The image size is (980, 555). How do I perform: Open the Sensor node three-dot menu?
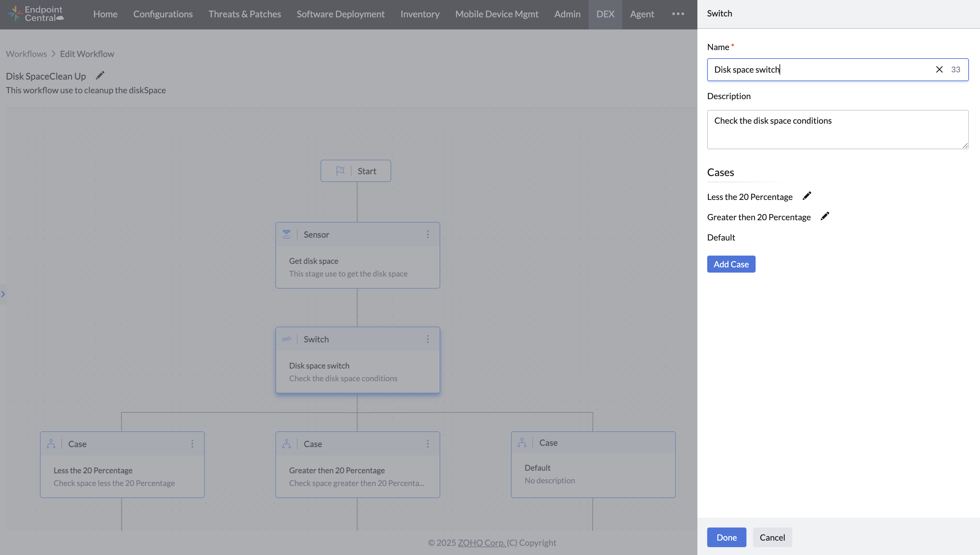(428, 234)
